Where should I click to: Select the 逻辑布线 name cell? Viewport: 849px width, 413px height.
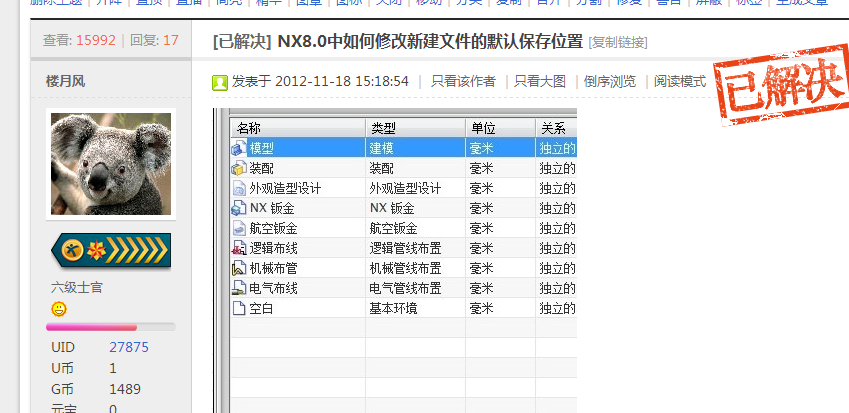[273, 248]
